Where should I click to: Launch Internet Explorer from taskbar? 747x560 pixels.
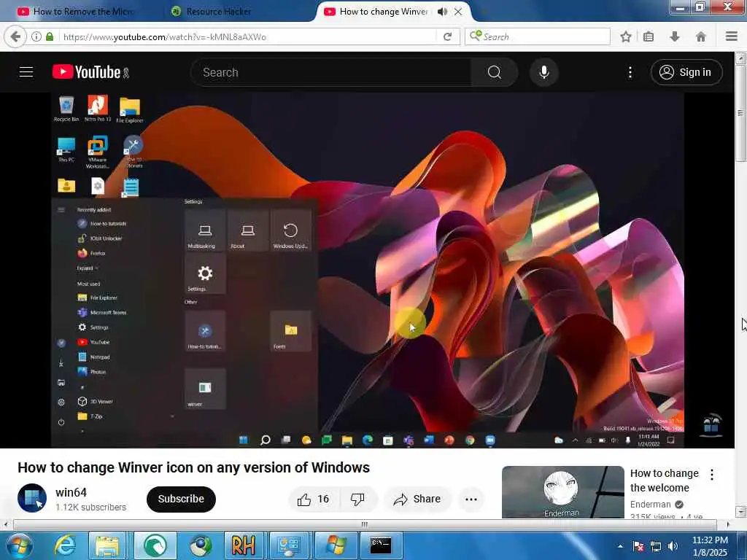[64, 545]
